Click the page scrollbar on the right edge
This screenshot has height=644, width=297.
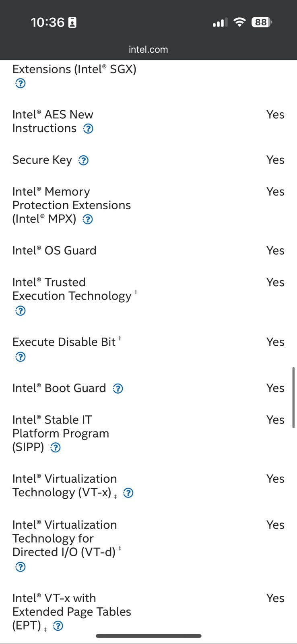(x=293, y=397)
